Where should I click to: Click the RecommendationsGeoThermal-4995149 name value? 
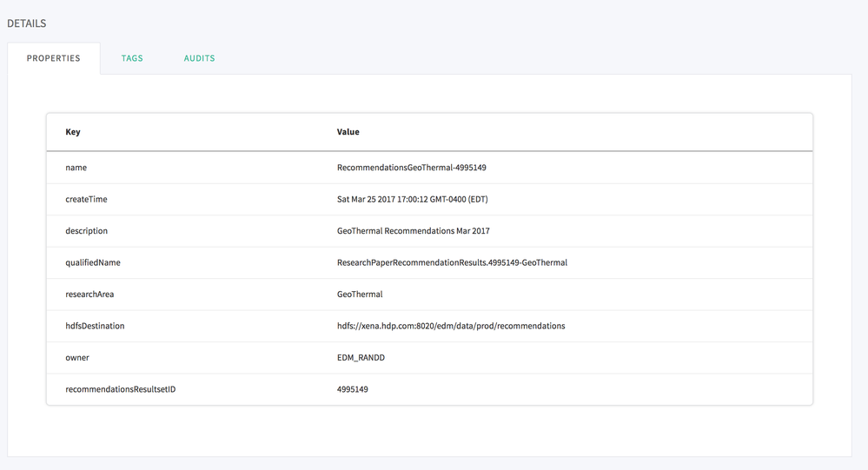click(x=411, y=168)
